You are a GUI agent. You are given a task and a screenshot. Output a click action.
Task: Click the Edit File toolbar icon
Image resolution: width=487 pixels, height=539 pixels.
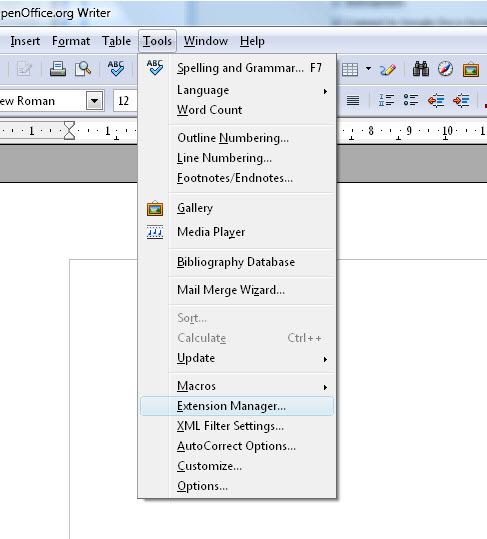[24, 69]
